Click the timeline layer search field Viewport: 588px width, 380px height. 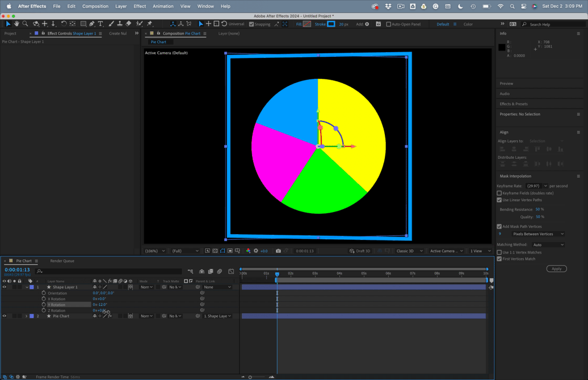click(109, 271)
